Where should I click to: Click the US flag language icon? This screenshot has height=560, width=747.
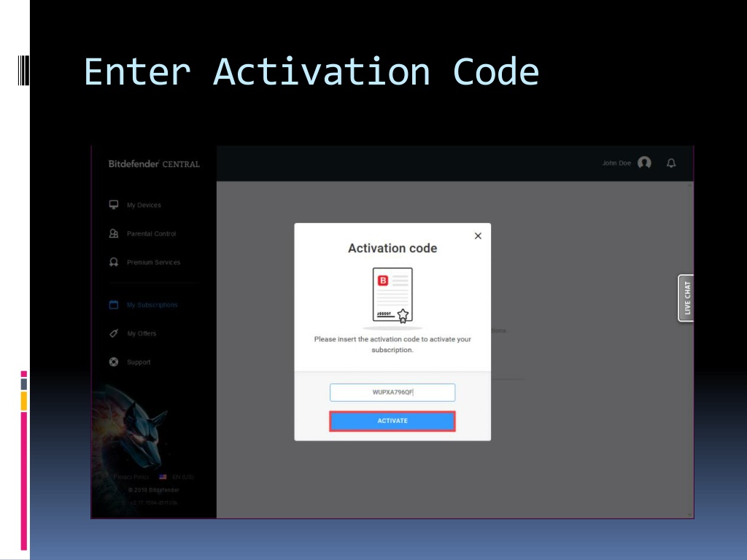pos(163,477)
